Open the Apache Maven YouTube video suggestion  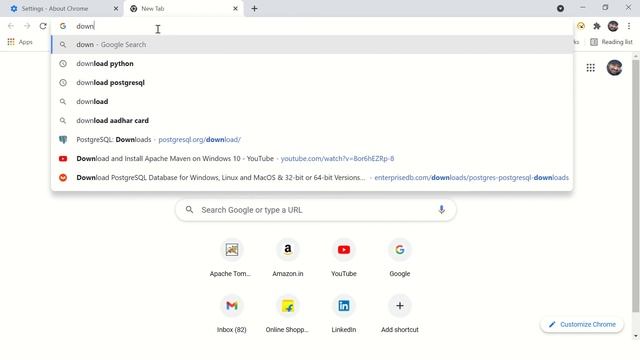312,158
